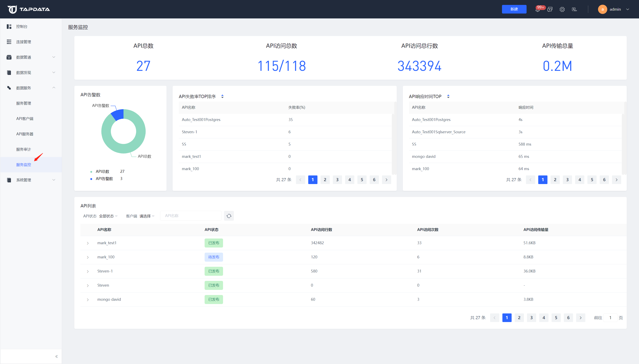Expand the mark_test1 row
Image resolution: width=639 pixels, height=364 pixels.
click(x=88, y=243)
